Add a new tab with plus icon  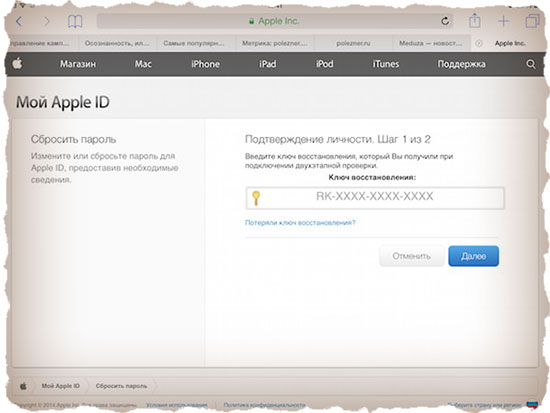(503, 21)
